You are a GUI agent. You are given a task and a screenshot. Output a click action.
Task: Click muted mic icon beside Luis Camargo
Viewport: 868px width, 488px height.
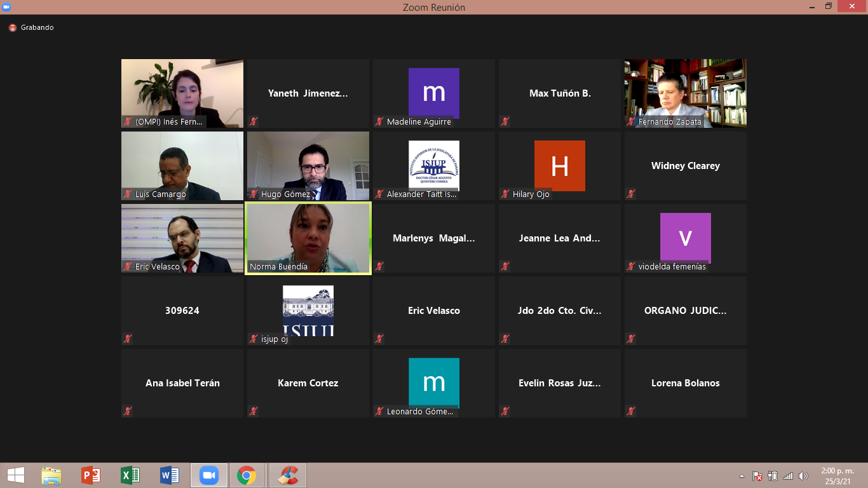[128, 194]
